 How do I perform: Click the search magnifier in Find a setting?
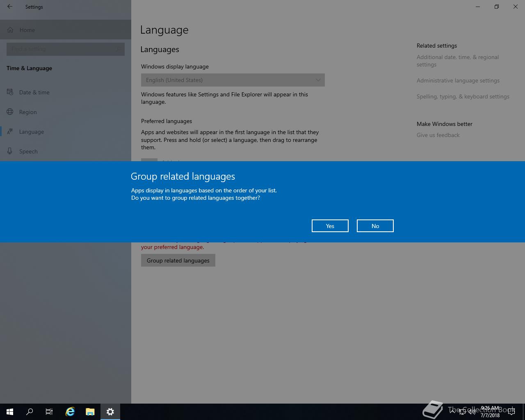(118, 49)
